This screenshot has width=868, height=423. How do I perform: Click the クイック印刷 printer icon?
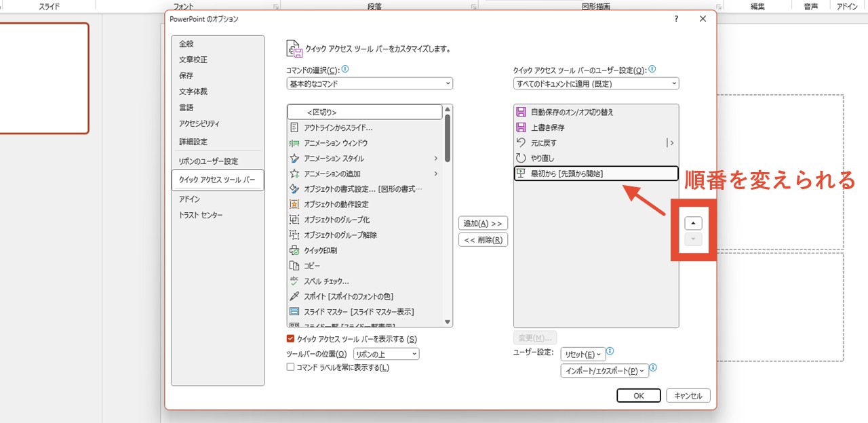[294, 250]
